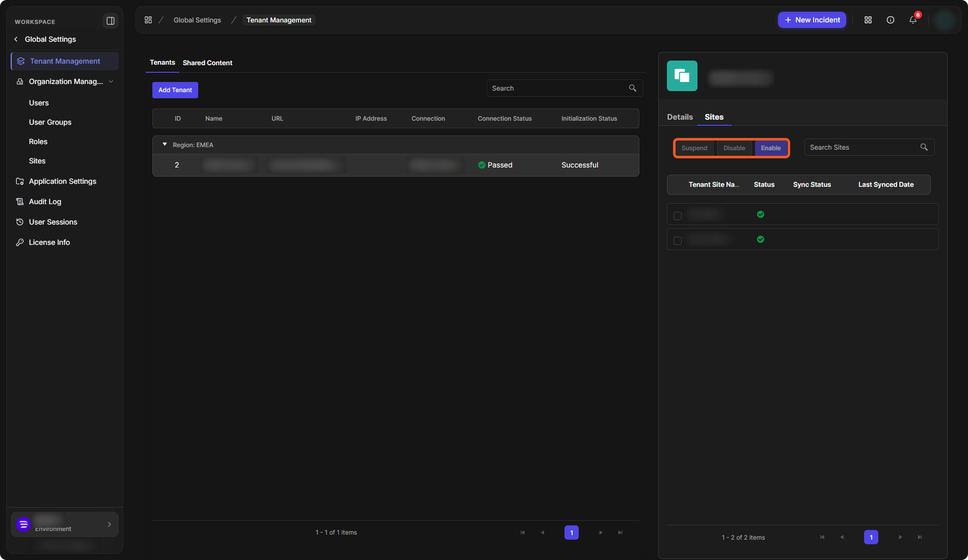
Task: Open the Details tab in tenant panel
Action: pos(680,117)
